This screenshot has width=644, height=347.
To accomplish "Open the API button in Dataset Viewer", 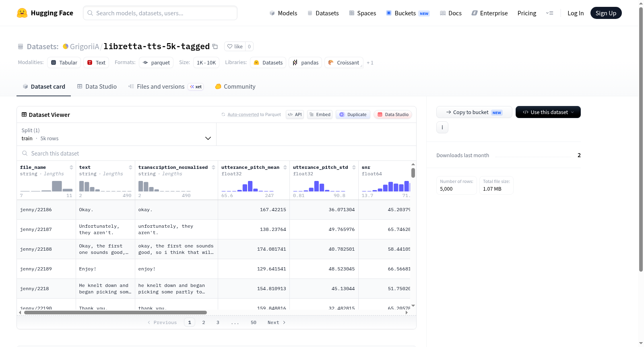I will (295, 114).
